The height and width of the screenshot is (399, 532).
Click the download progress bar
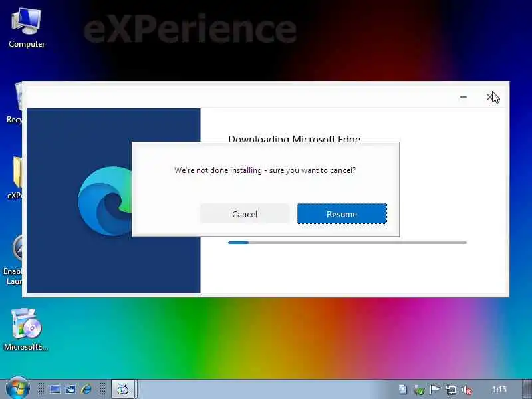pos(347,243)
